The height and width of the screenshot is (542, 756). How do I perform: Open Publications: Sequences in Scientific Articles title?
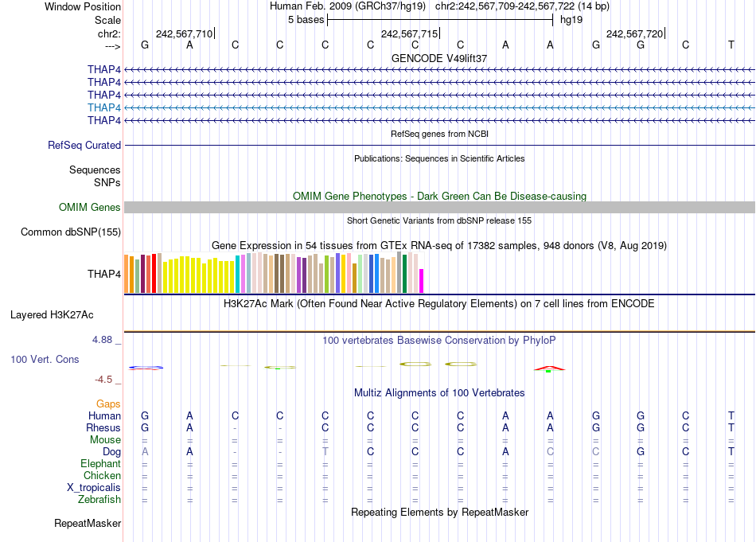tap(439, 158)
